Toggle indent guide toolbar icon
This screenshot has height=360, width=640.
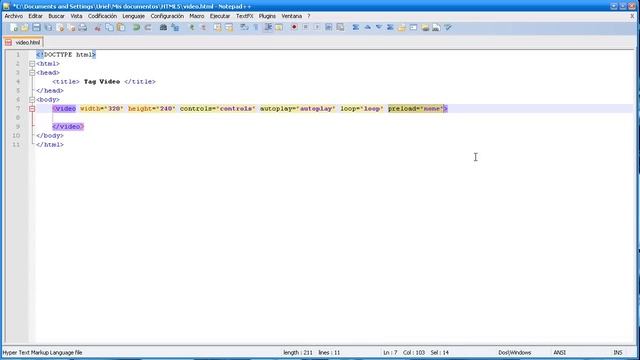[268, 28]
